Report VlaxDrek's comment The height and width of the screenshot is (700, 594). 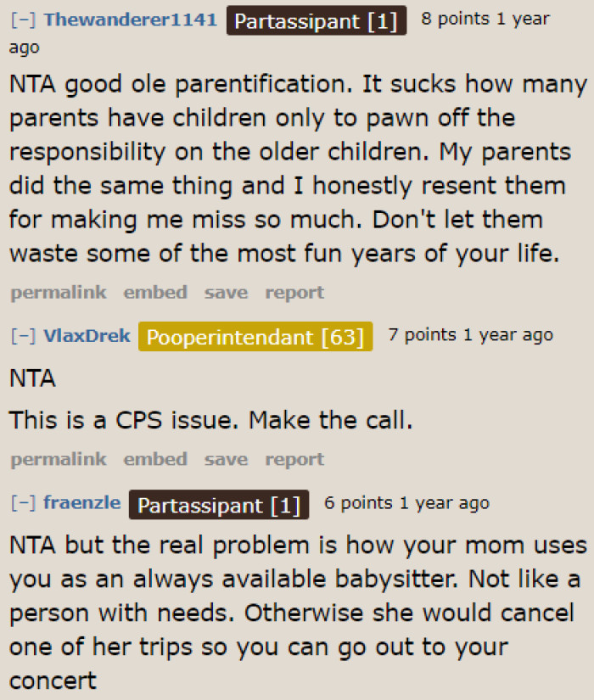294,459
